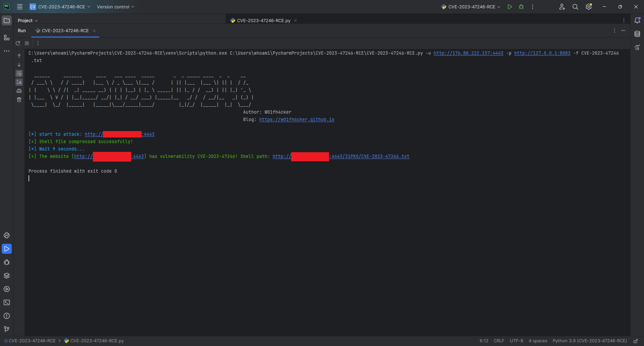Image resolution: width=644 pixels, height=346 pixels.
Task: Open the start to attack URL link
Action: click(119, 134)
